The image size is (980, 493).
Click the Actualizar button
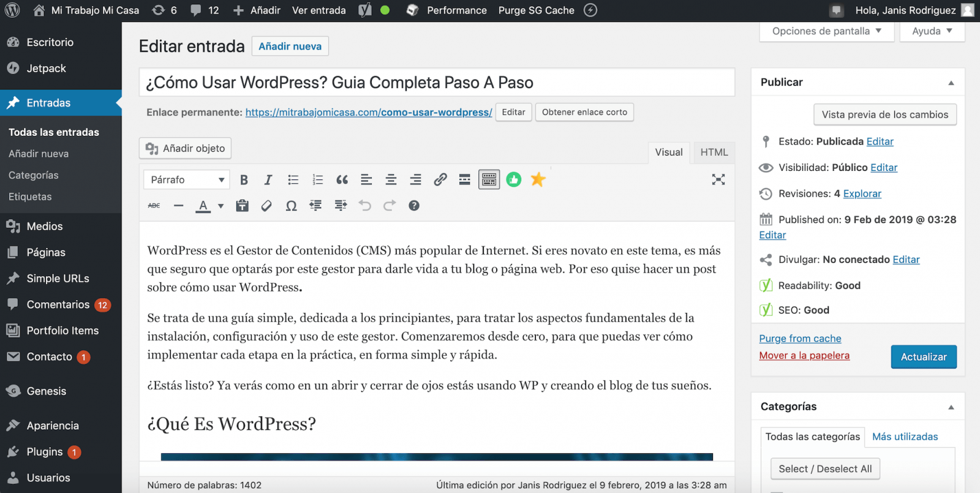[x=924, y=357]
